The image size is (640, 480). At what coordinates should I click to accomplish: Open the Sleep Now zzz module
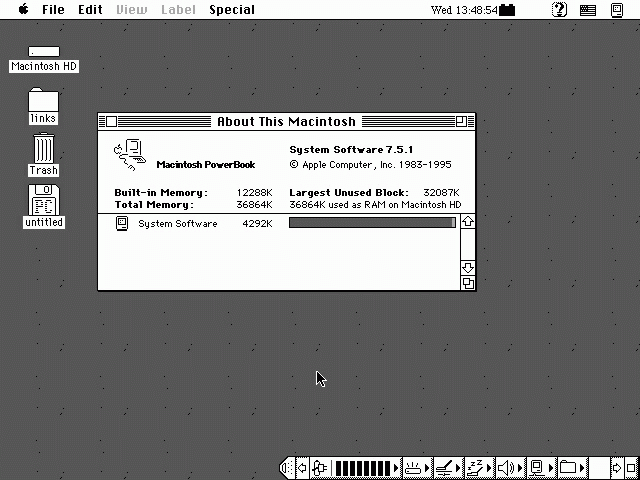pyautogui.click(x=479, y=468)
